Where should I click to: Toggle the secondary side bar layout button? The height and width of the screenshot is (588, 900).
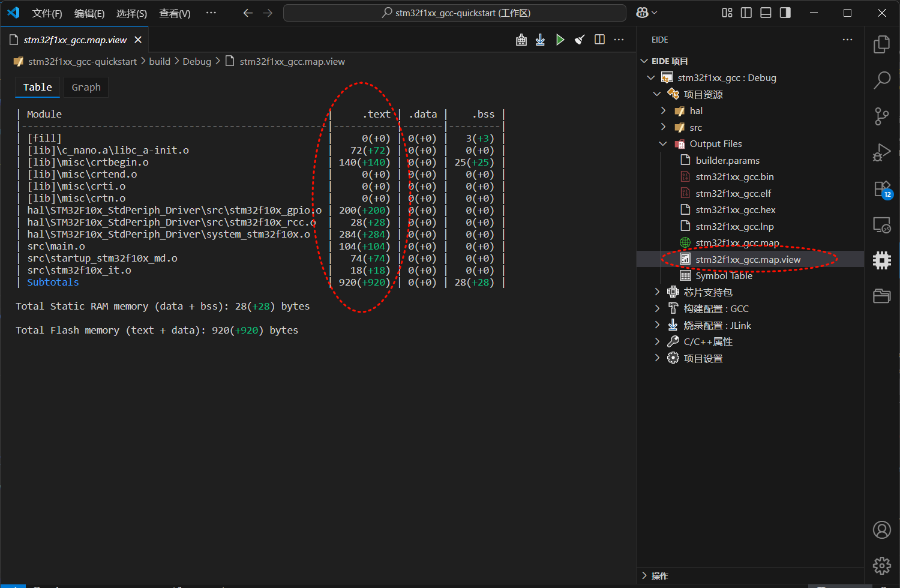click(785, 13)
